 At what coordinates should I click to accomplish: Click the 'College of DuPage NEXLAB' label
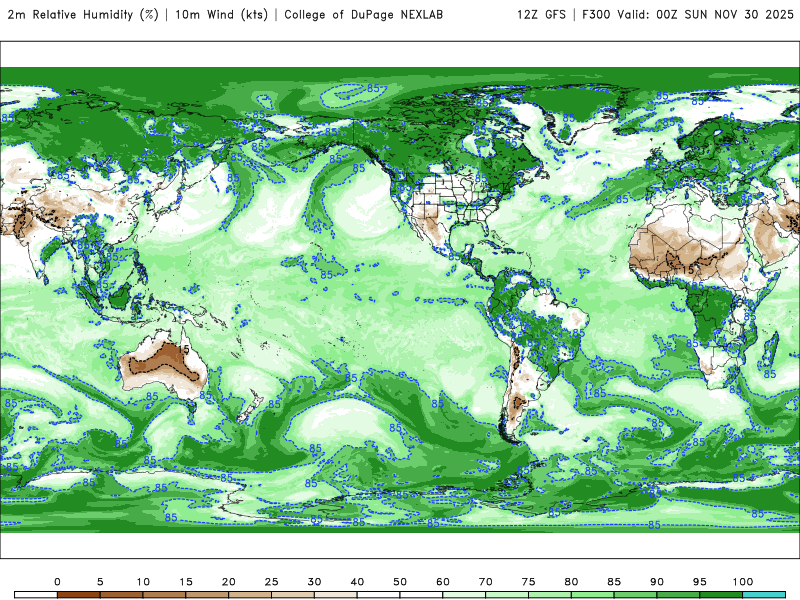(363, 15)
